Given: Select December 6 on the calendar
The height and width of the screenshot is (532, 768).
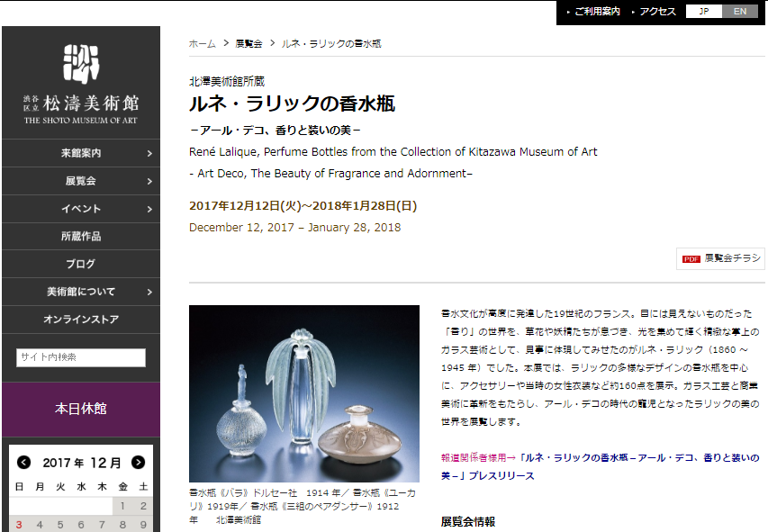Looking at the screenshot, I should [x=81, y=525].
